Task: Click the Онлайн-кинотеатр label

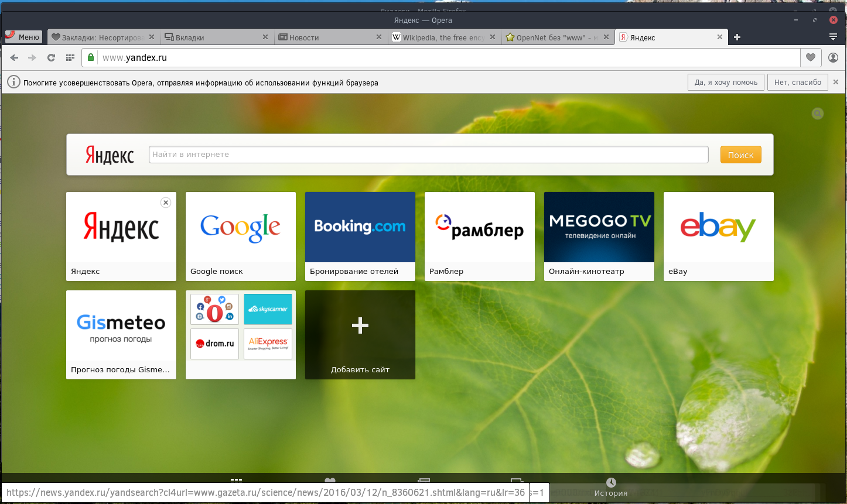Action: (x=586, y=271)
